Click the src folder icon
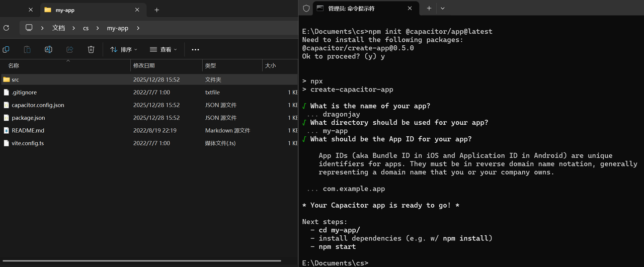 [x=7, y=79]
